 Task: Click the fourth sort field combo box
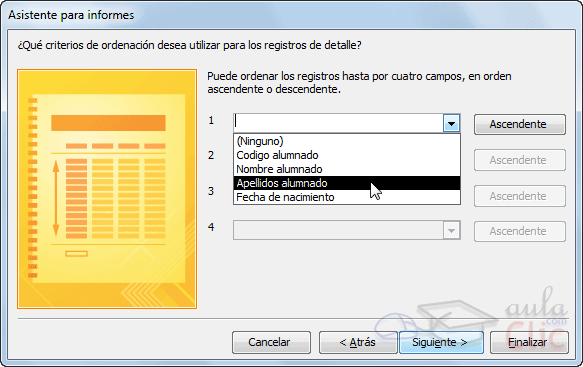[x=347, y=230]
